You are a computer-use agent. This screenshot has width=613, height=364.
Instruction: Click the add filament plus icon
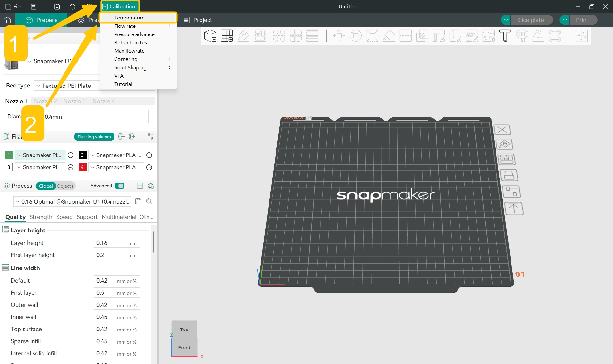click(132, 137)
